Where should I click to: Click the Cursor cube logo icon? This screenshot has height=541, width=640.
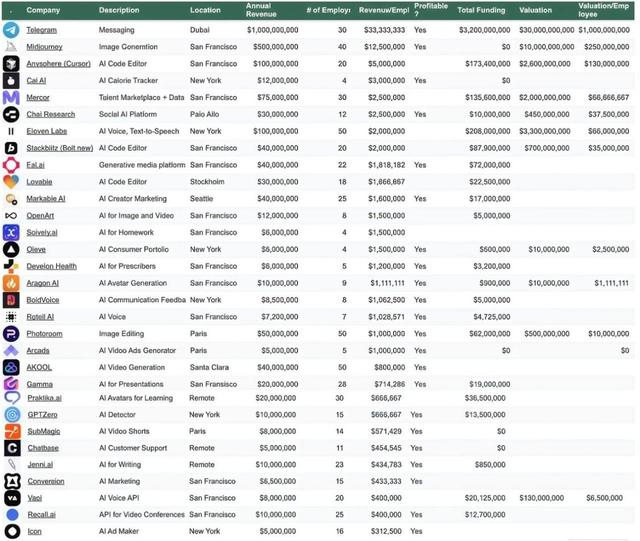(11, 64)
